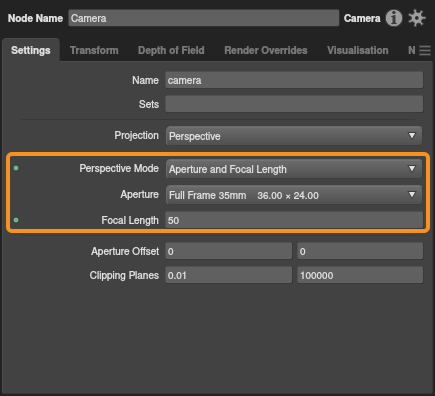The image size is (435, 396).
Task: Click far Clipping Planes field 100000
Action: [x=360, y=275]
